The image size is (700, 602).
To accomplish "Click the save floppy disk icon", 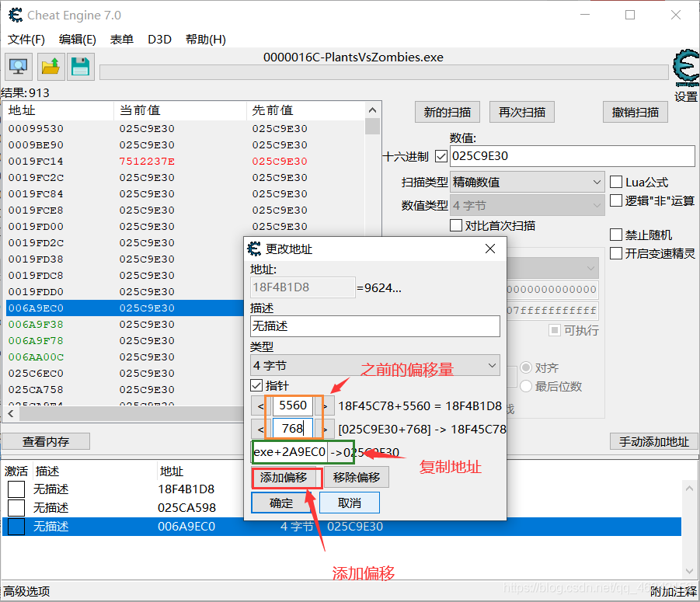I will click(81, 67).
